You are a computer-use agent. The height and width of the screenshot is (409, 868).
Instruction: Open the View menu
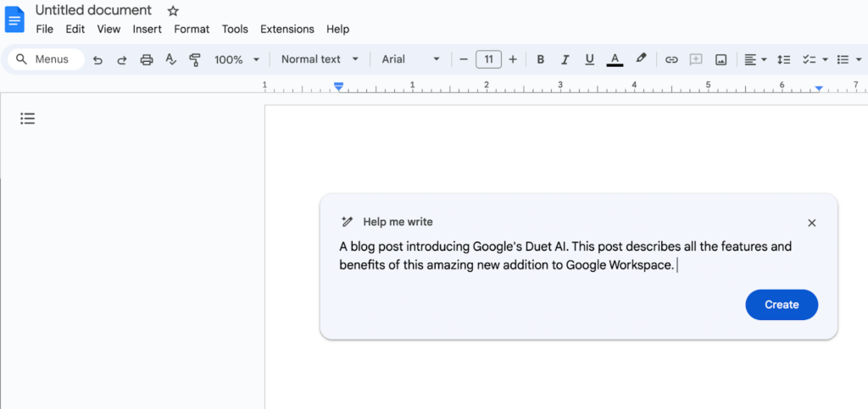[108, 30]
